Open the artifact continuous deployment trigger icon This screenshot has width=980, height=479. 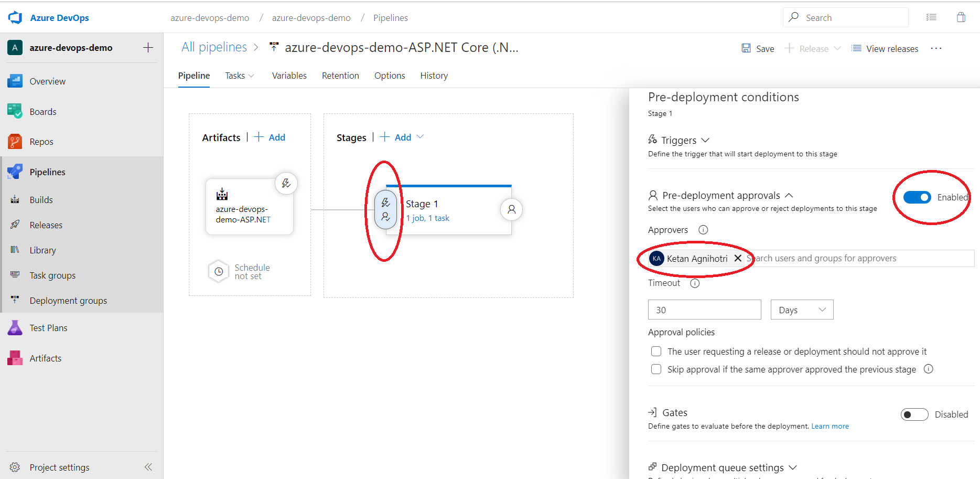click(286, 183)
